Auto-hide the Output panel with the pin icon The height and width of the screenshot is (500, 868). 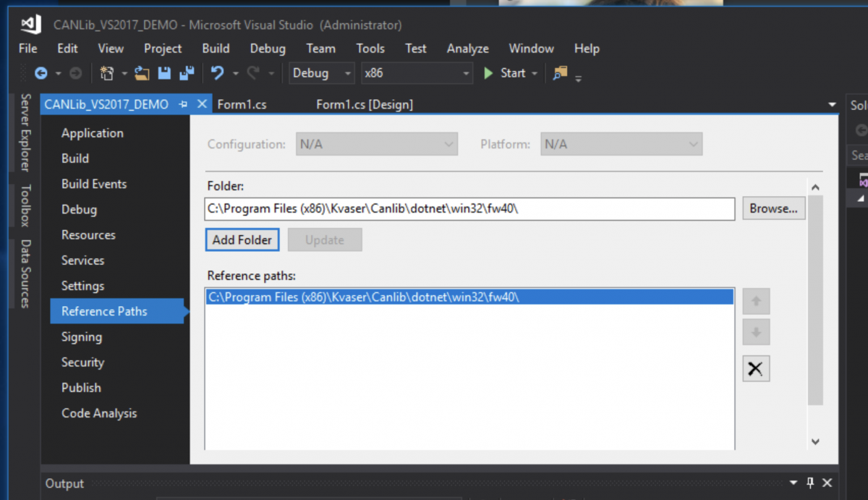pyautogui.click(x=809, y=483)
